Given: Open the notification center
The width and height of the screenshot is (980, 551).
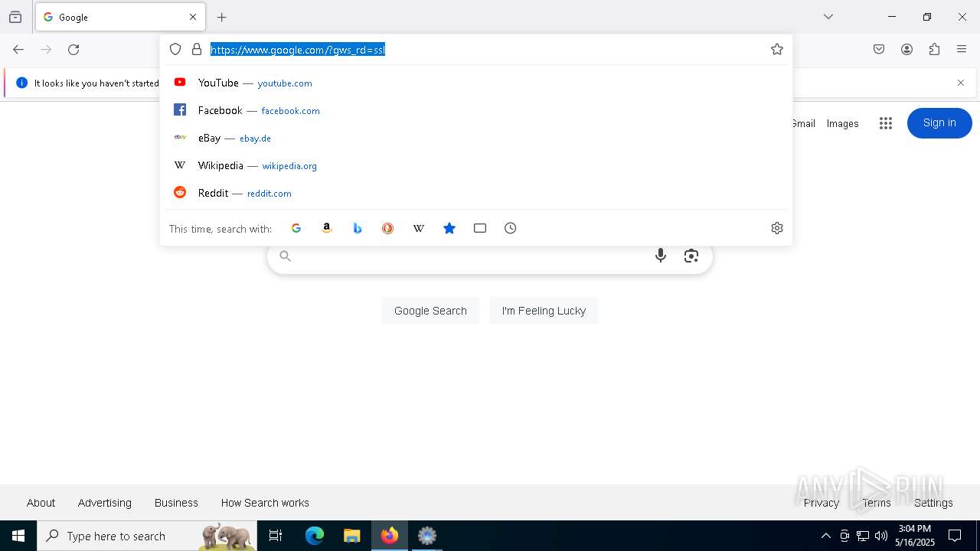Looking at the screenshot, I should tap(955, 536).
